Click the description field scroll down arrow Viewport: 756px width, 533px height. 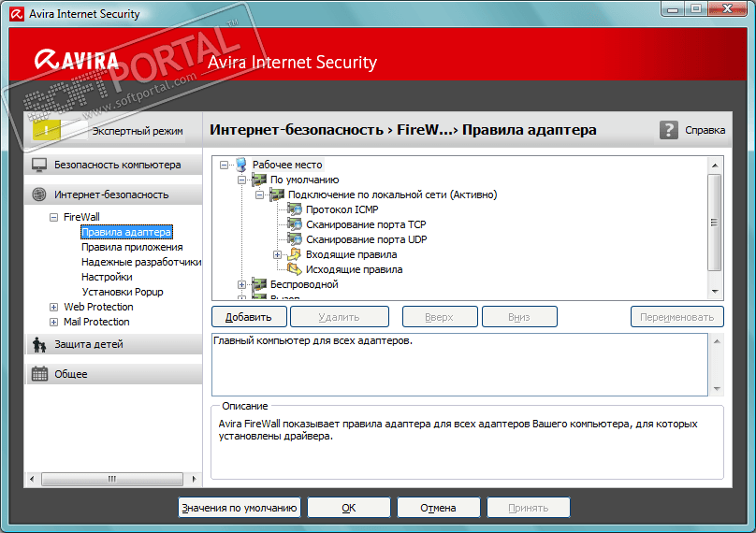click(717, 388)
